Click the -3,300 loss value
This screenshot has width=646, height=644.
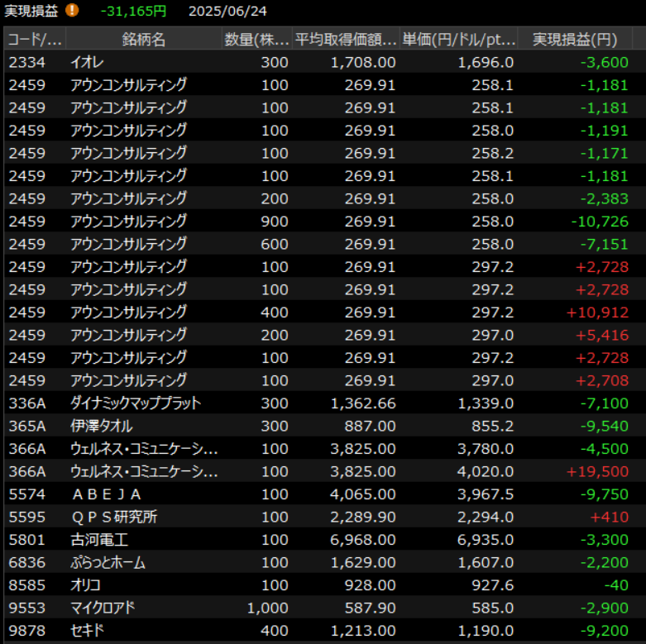[x=605, y=540]
